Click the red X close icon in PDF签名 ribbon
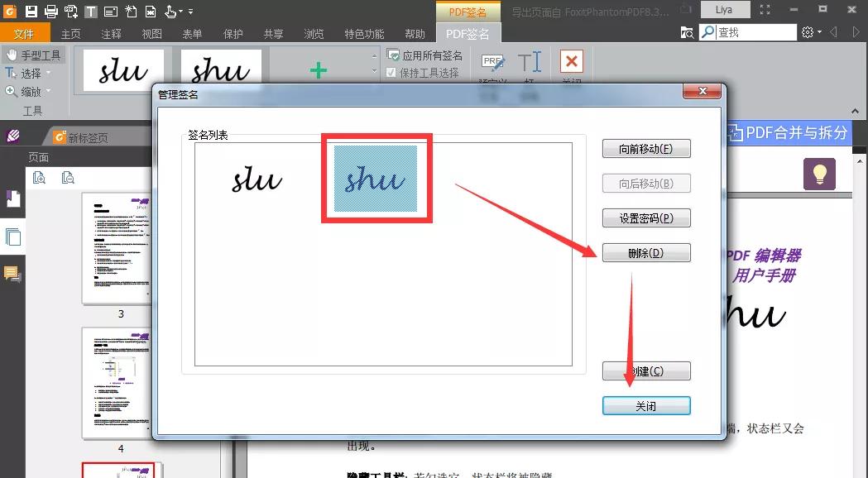This screenshot has width=868, height=478. (571, 61)
